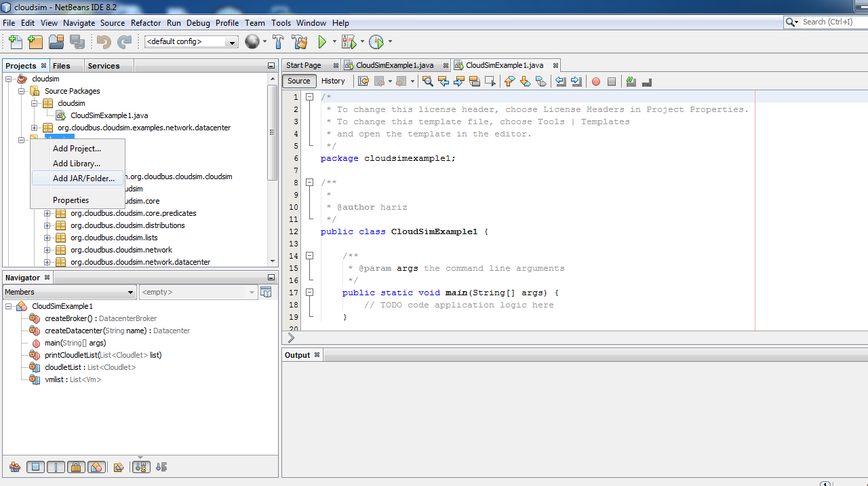
Task: Click the New File toolbar icon
Action: (x=15, y=42)
